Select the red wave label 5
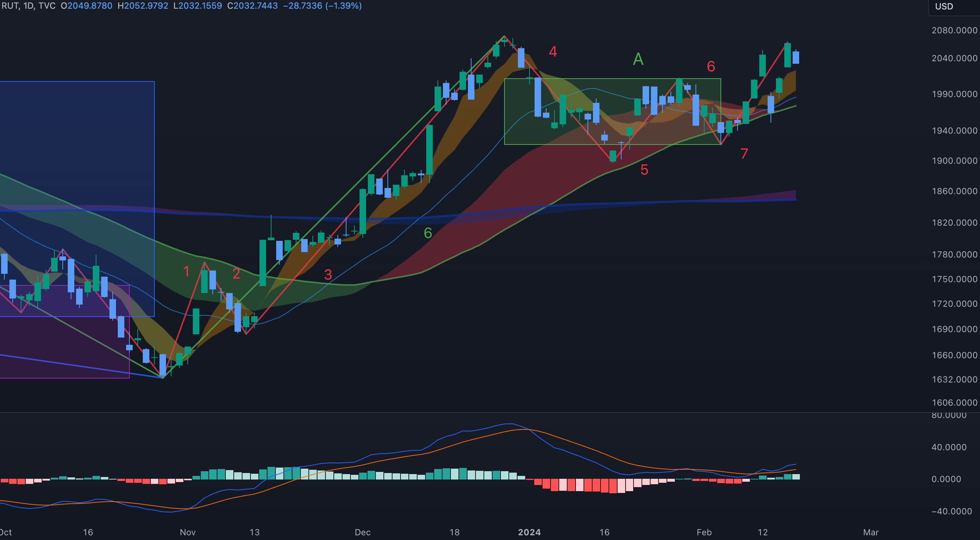Image resolution: width=980 pixels, height=540 pixels. (644, 169)
